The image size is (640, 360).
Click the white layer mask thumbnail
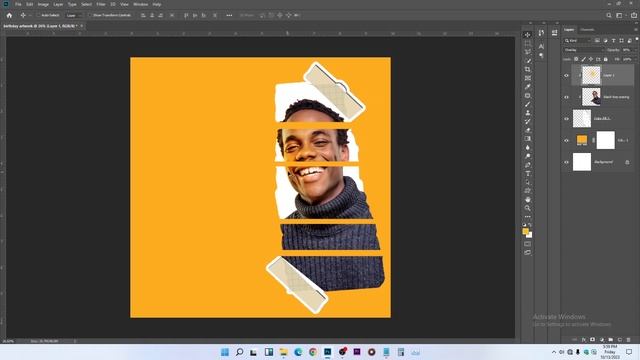coord(605,140)
